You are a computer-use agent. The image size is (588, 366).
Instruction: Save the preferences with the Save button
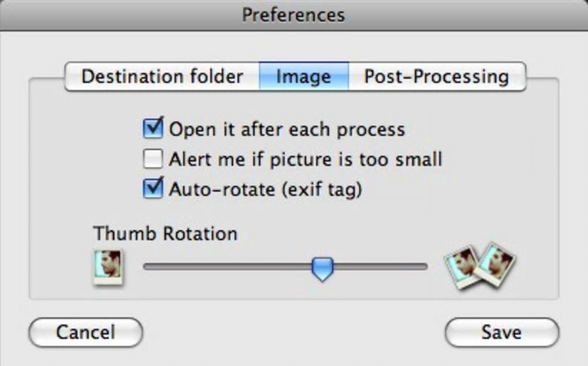pyautogui.click(x=502, y=332)
